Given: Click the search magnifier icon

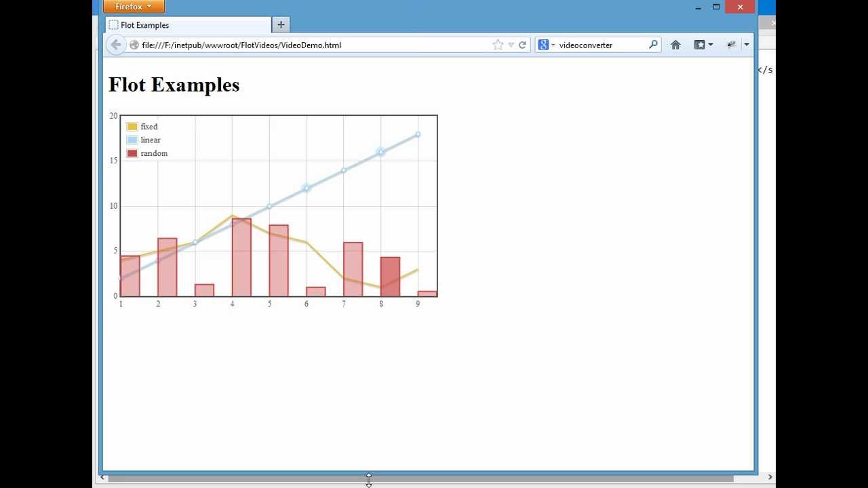Looking at the screenshot, I should pyautogui.click(x=653, y=45).
